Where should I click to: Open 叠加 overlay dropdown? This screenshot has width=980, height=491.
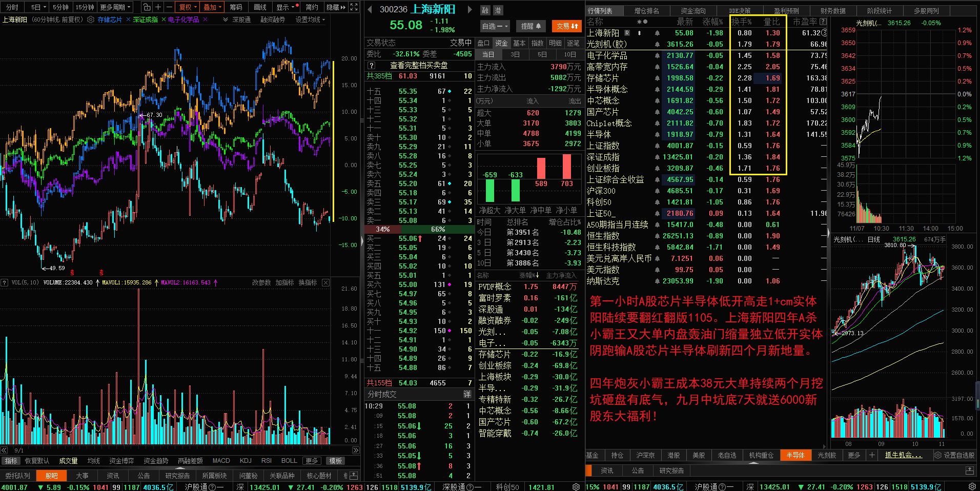click(x=212, y=7)
